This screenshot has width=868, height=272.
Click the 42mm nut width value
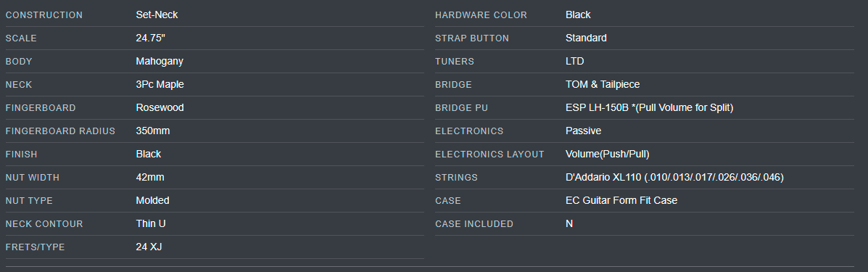click(150, 178)
